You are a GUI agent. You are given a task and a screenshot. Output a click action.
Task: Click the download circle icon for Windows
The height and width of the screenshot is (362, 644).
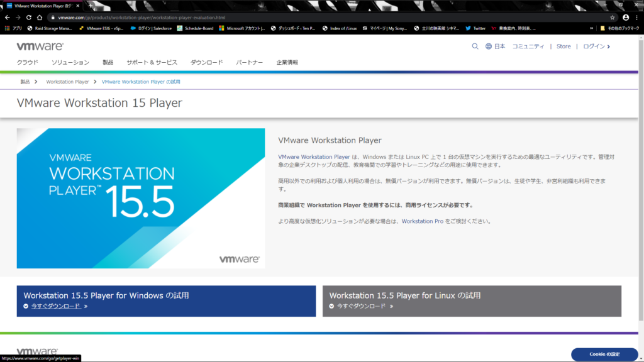(26, 306)
